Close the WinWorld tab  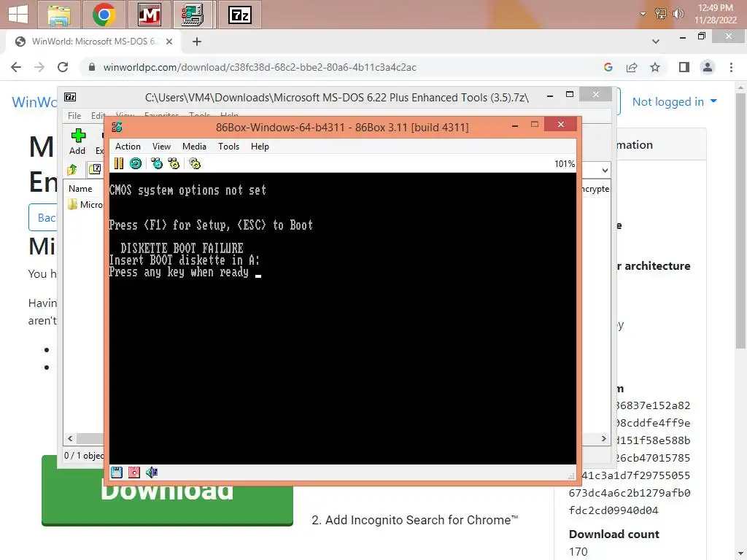click(169, 42)
